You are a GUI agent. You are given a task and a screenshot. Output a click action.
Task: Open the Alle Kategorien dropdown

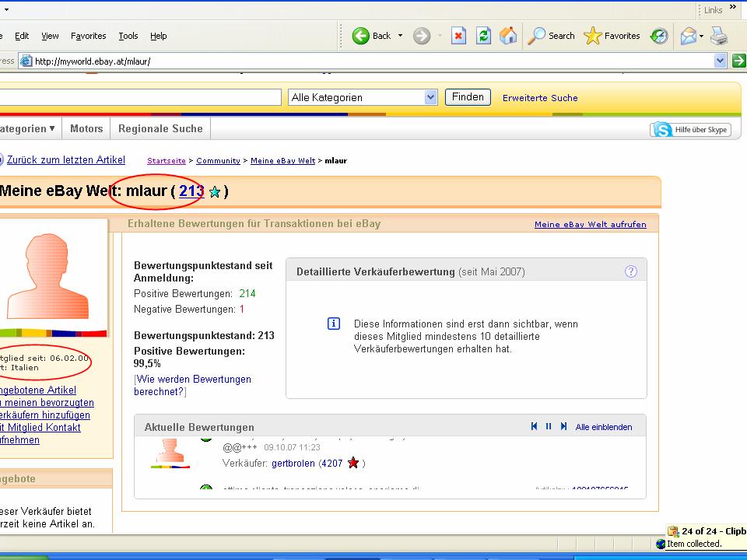click(431, 97)
